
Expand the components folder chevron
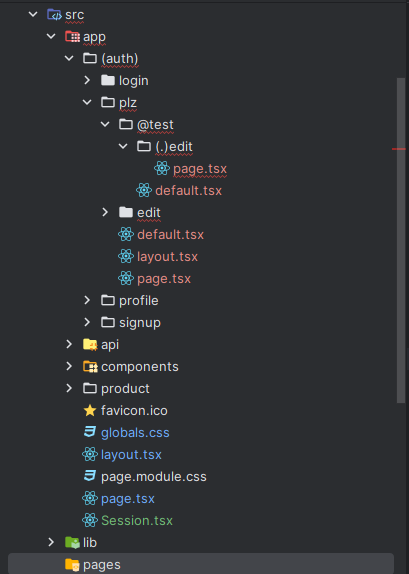(x=69, y=366)
